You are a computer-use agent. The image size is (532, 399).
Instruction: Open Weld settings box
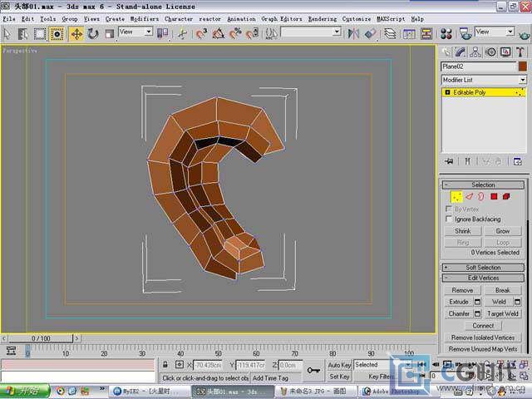[517, 302]
